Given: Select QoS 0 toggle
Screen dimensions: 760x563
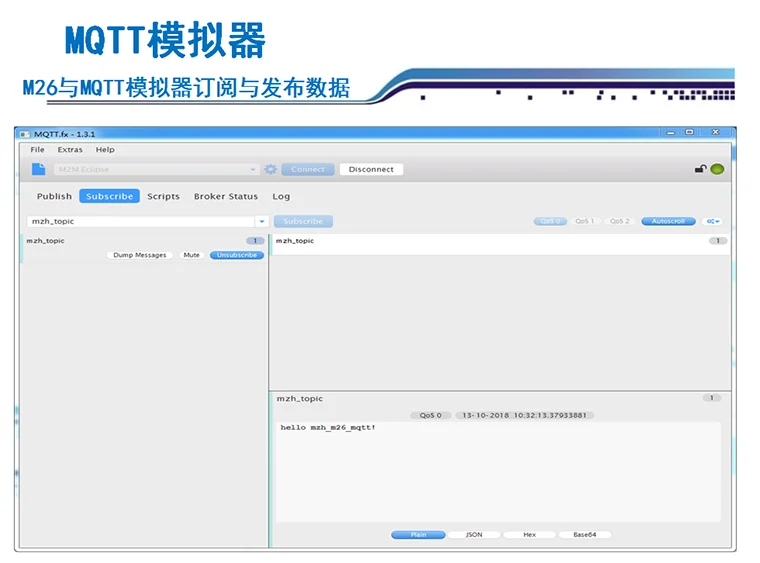Looking at the screenshot, I should [550, 221].
